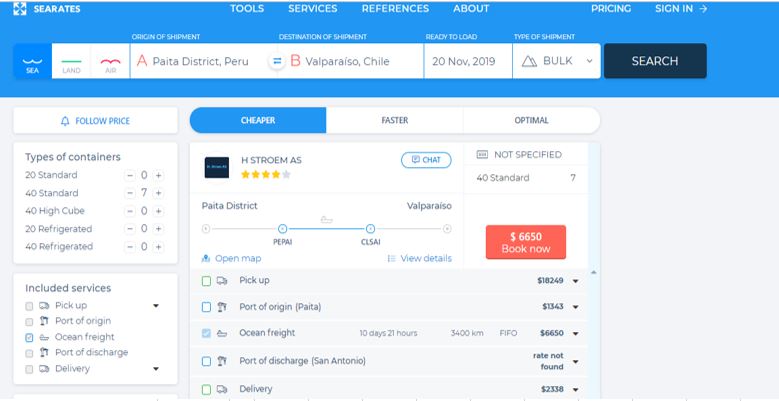This screenshot has height=401, width=779.
Task: Click the H Stroem AS company logo
Action: coord(216,167)
